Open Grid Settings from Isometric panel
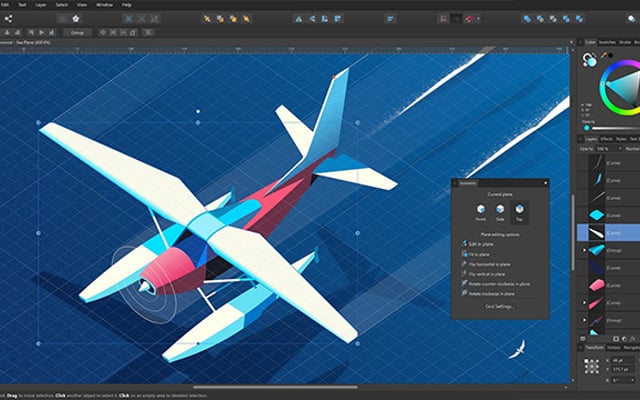The width and height of the screenshot is (640, 400). 500,306
